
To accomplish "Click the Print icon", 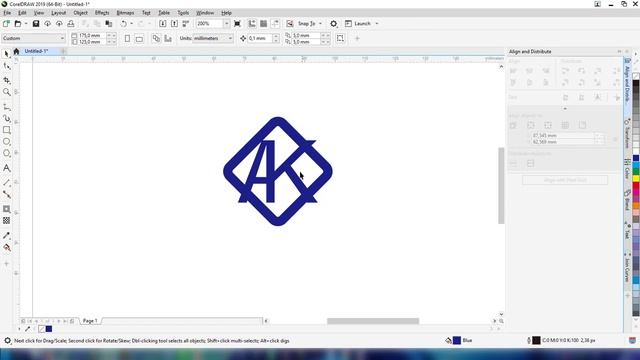I will point(71,24).
